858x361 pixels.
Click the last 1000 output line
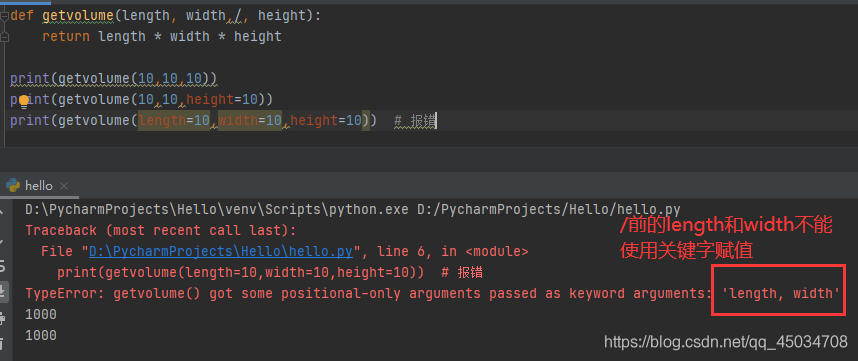click(x=41, y=335)
